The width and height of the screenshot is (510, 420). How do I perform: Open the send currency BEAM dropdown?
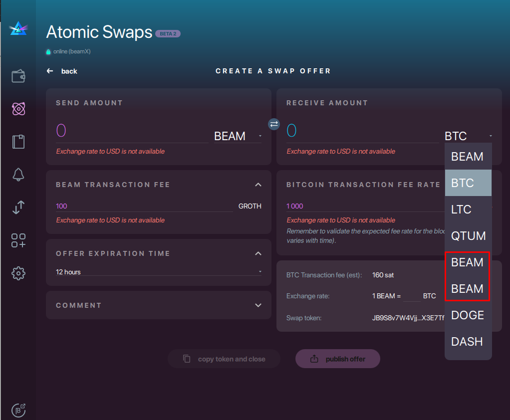click(x=237, y=136)
